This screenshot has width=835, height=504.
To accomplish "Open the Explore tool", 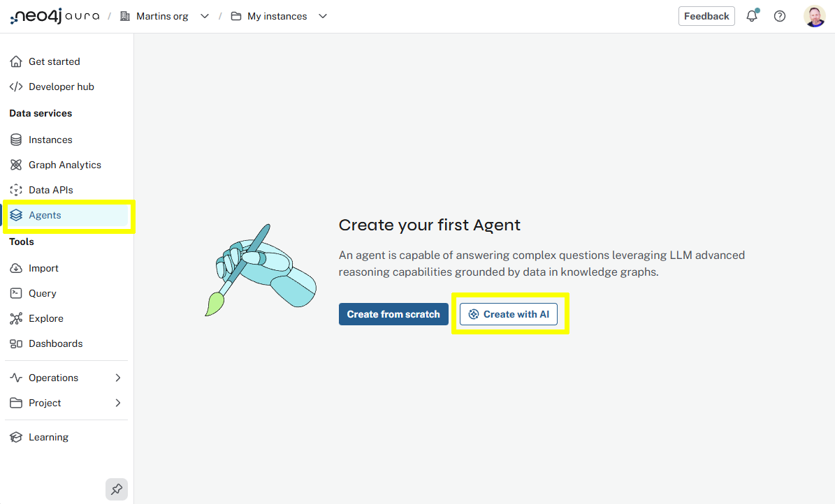I will 45,318.
